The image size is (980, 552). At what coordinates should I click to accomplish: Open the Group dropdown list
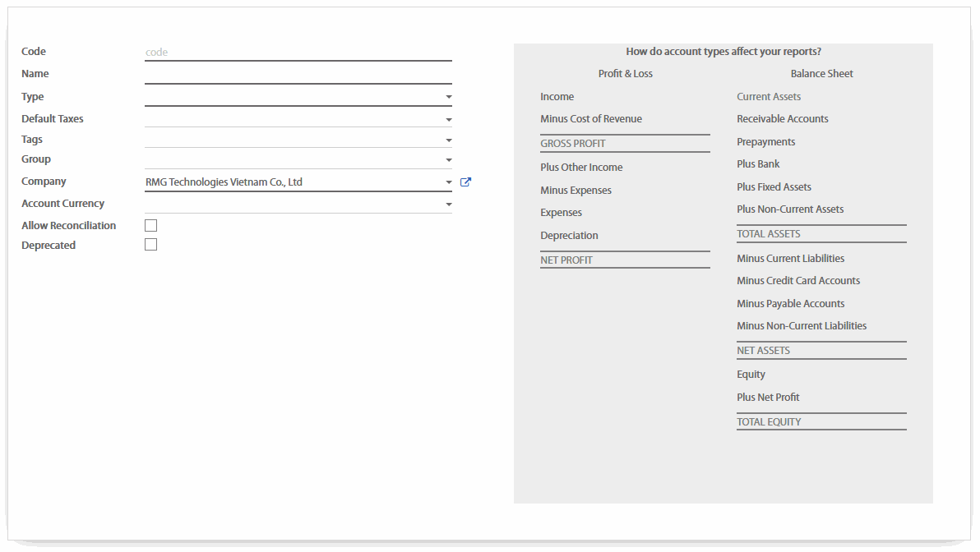pos(448,160)
